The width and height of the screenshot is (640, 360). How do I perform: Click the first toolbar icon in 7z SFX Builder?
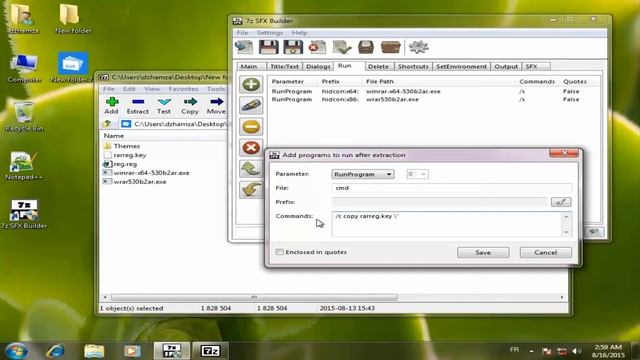pos(244,47)
